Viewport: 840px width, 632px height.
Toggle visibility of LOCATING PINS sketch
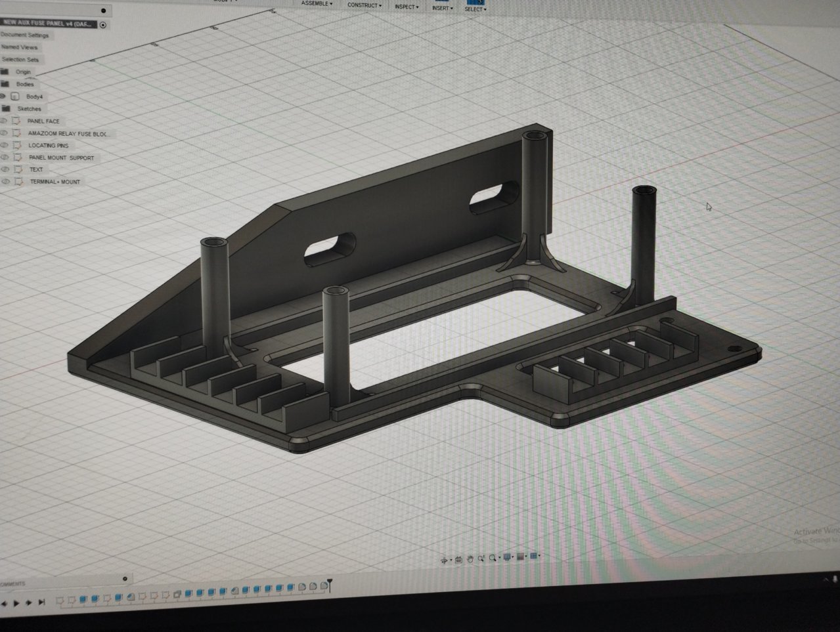tap(5, 145)
